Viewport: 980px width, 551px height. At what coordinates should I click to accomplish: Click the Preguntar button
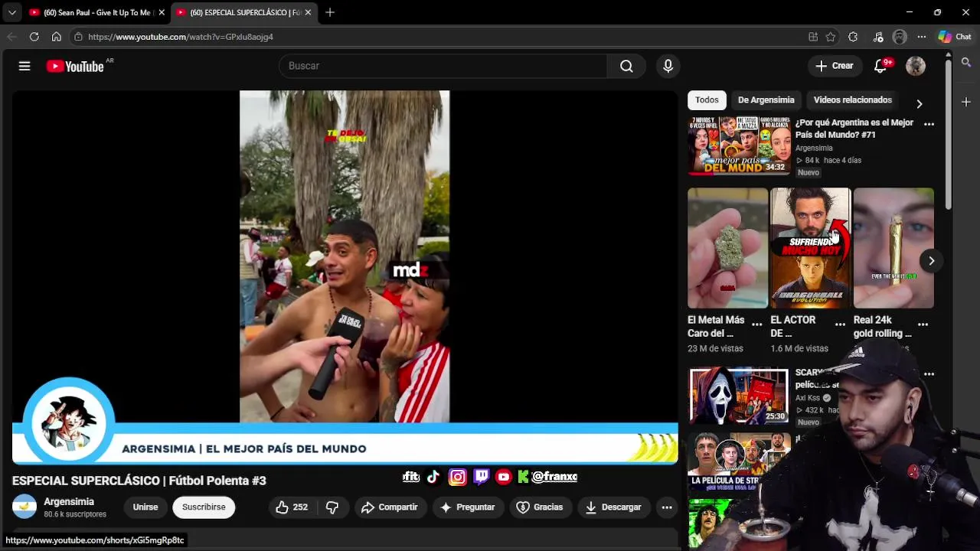point(468,507)
